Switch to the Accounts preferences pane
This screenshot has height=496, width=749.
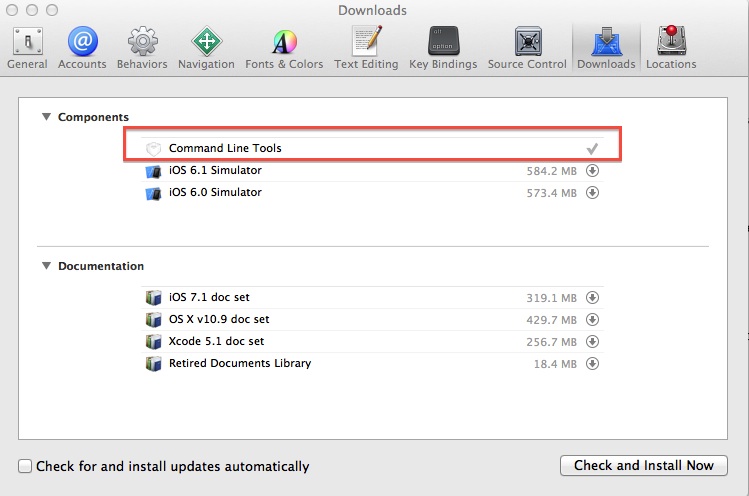point(82,47)
